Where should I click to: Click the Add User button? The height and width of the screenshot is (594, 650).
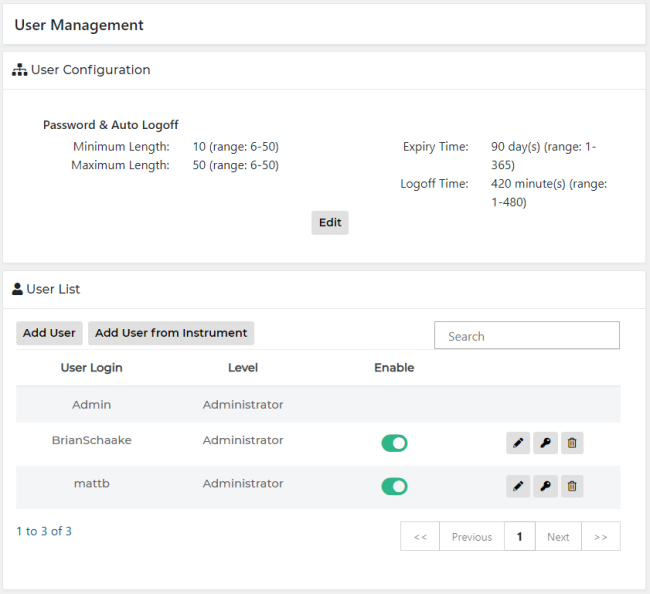(x=49, y=333)
